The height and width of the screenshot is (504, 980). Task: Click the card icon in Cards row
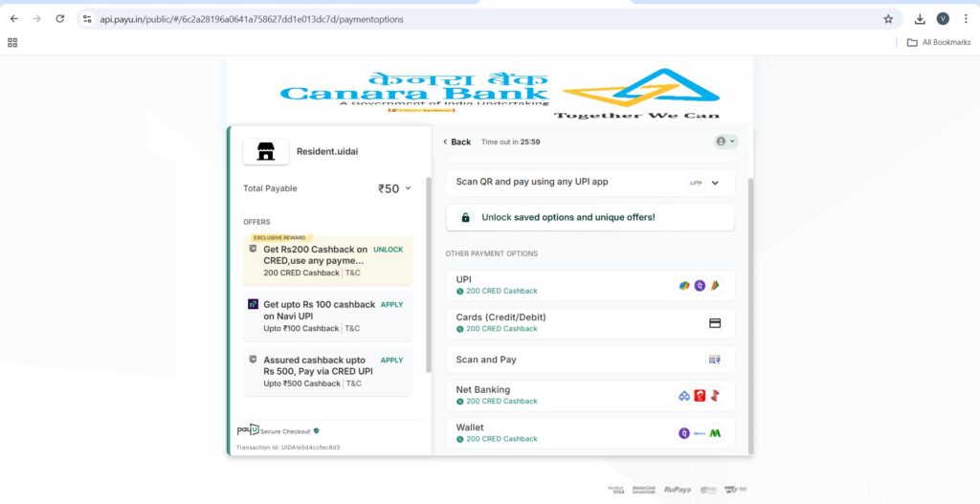pyautogui.click(x=715, y=323)
